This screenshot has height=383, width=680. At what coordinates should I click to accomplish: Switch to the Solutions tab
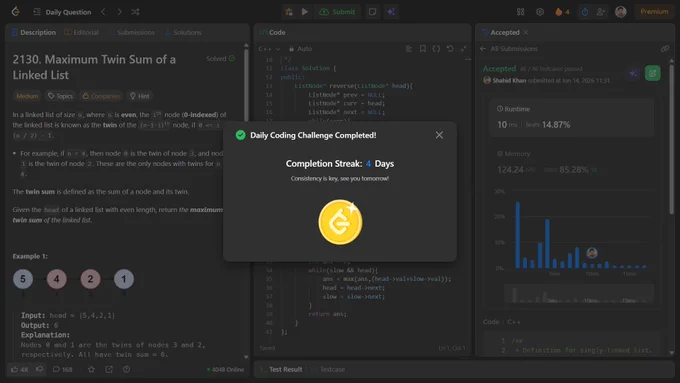pos(183,33)
